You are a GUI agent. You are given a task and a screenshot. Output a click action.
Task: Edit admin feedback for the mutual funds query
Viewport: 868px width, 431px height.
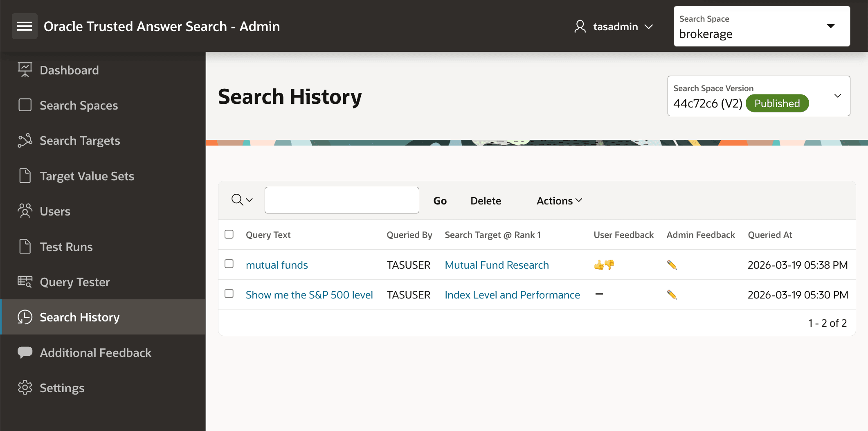pyautogui.click(x=671, y=265)
